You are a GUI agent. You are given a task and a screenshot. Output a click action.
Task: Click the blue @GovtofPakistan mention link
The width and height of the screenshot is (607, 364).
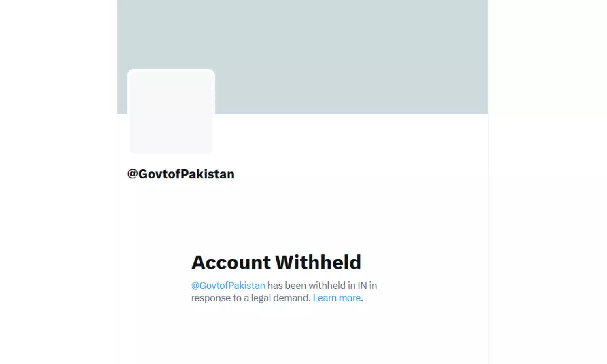228,286
